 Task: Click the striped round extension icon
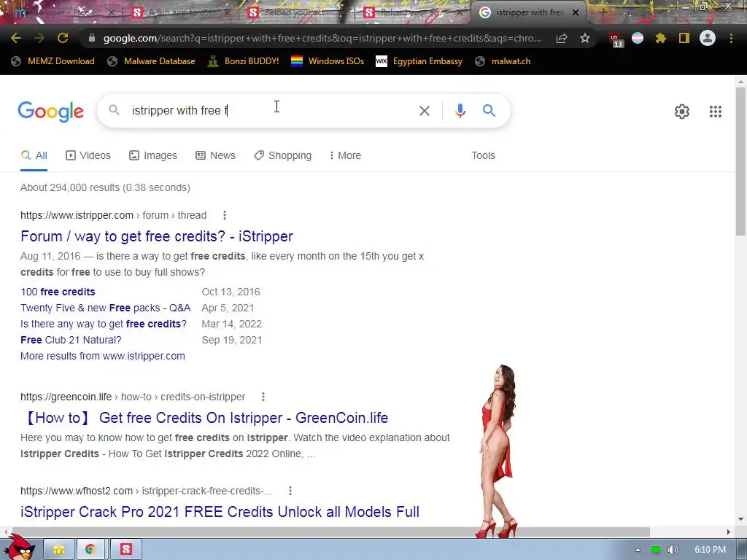click(638, 38)
